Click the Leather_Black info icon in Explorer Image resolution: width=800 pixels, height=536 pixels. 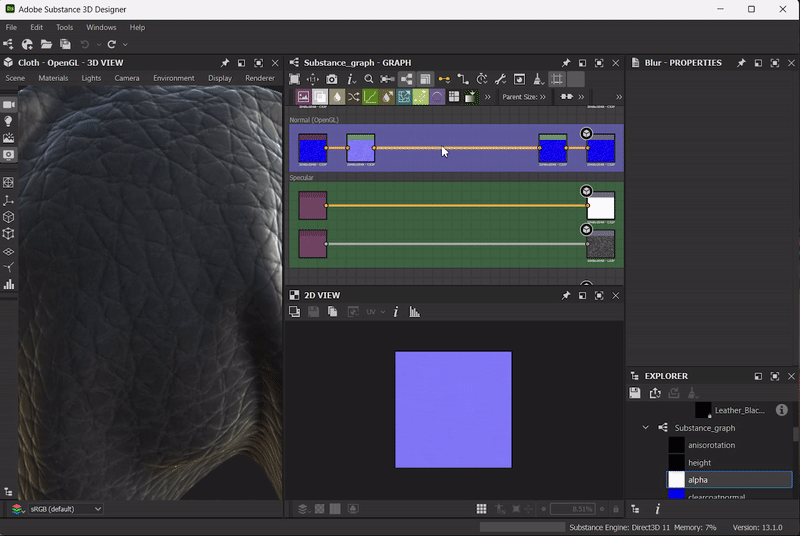tap(782, 410)
